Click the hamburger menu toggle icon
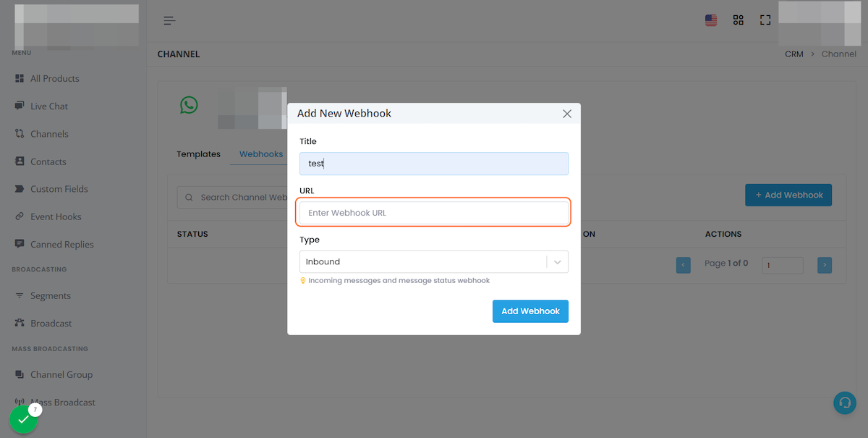Viewport: 868px width, 438px height. 169,20
